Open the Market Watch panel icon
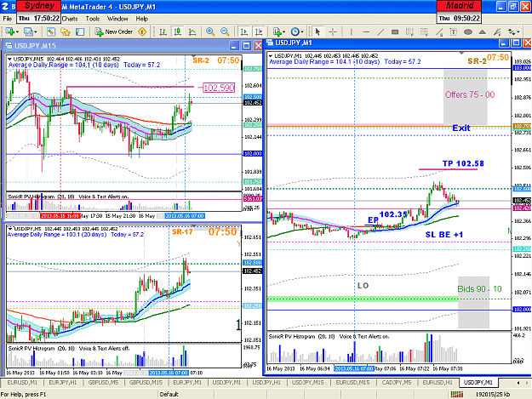Screen dimensions: 532x399 coord(50,31)
